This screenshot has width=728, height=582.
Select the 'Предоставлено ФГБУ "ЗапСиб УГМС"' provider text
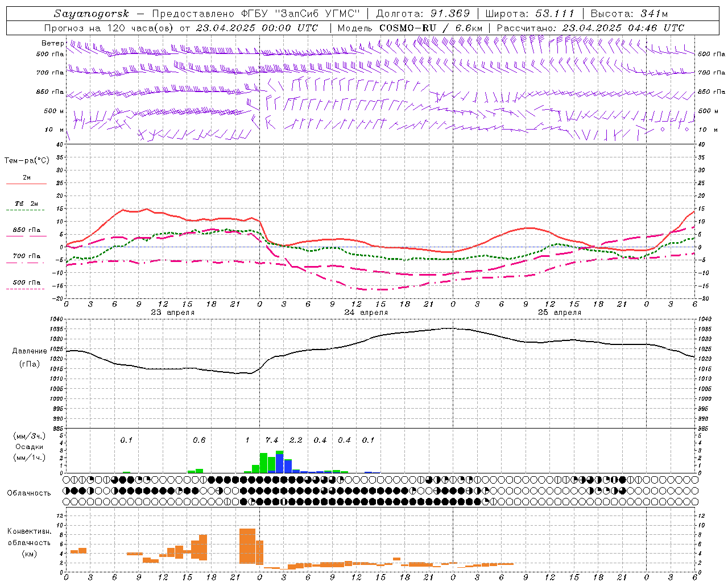[x=256, y=14]
